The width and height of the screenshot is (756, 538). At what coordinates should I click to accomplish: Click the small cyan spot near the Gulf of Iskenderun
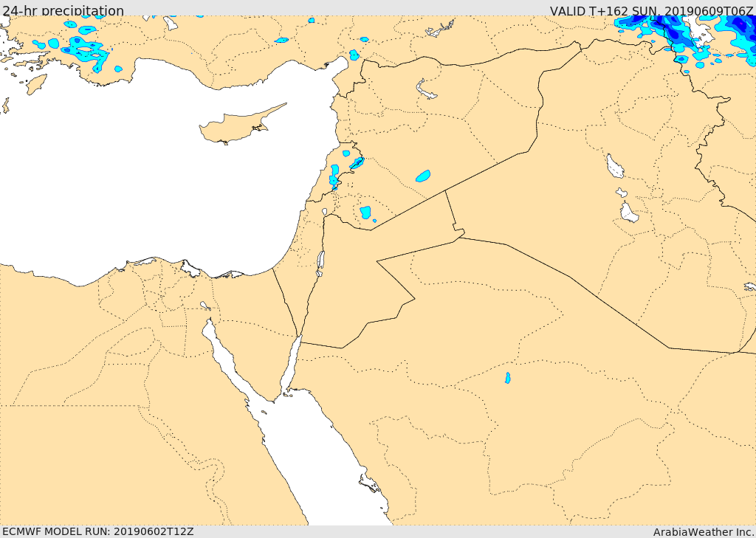(x=354, y=55)
